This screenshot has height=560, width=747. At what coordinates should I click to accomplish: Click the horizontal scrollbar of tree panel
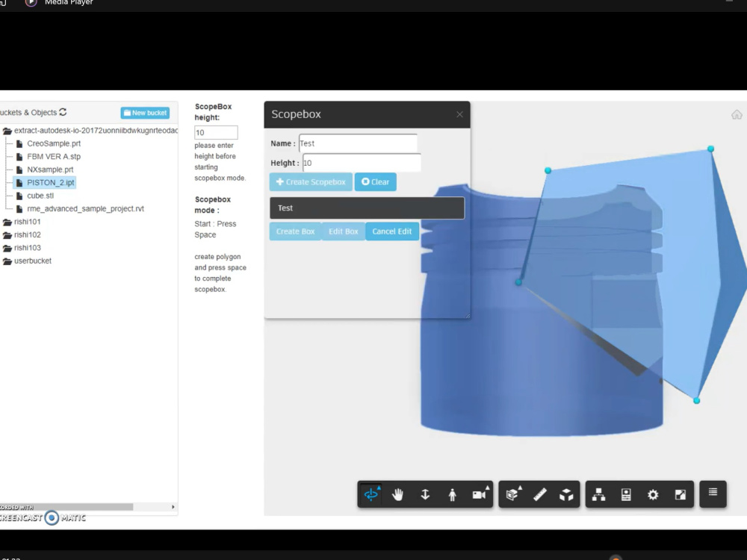coord(66,507)
